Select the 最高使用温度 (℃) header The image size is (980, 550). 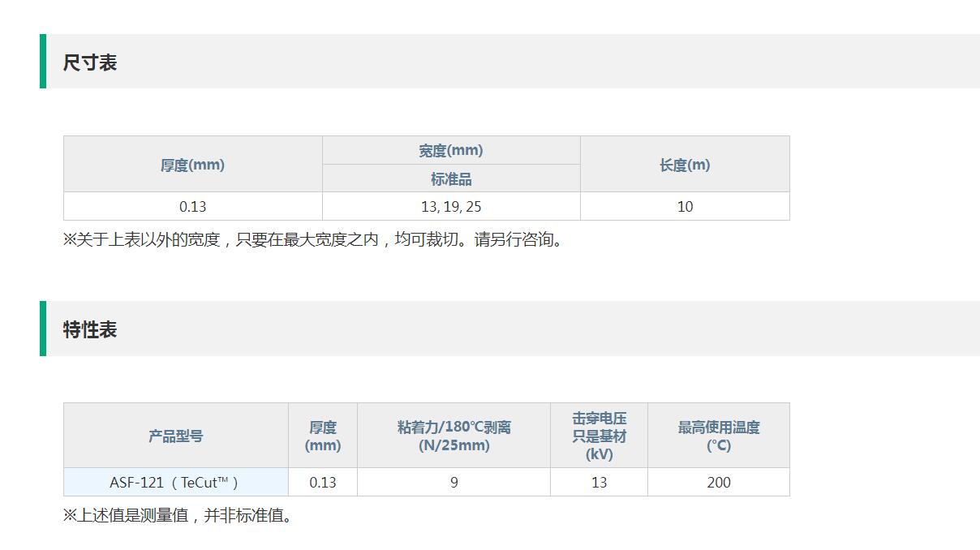coord(719,436)
